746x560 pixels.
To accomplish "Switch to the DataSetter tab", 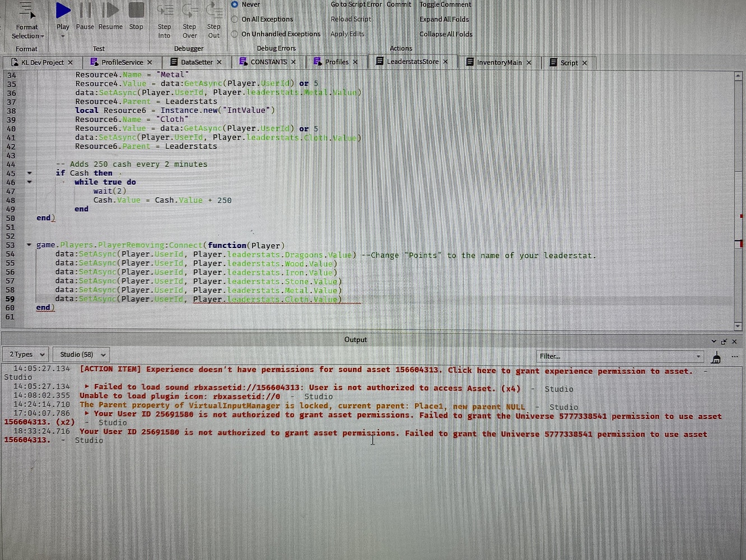I will click(197, 62).
